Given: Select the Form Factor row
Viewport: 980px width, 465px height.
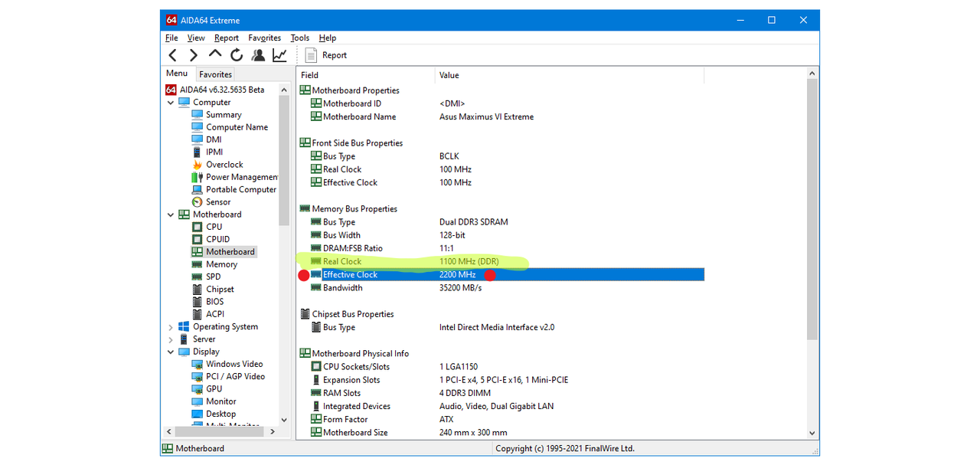Looking at the screenshot, I should coord(501,420).
